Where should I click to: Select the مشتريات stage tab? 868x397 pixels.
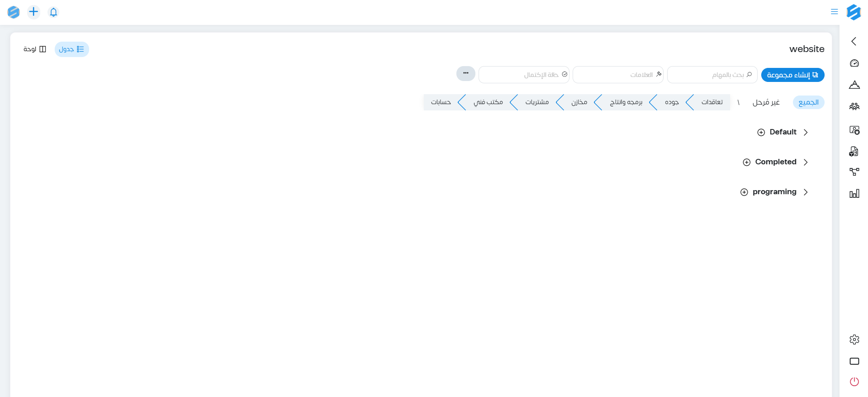click(537, 102)
